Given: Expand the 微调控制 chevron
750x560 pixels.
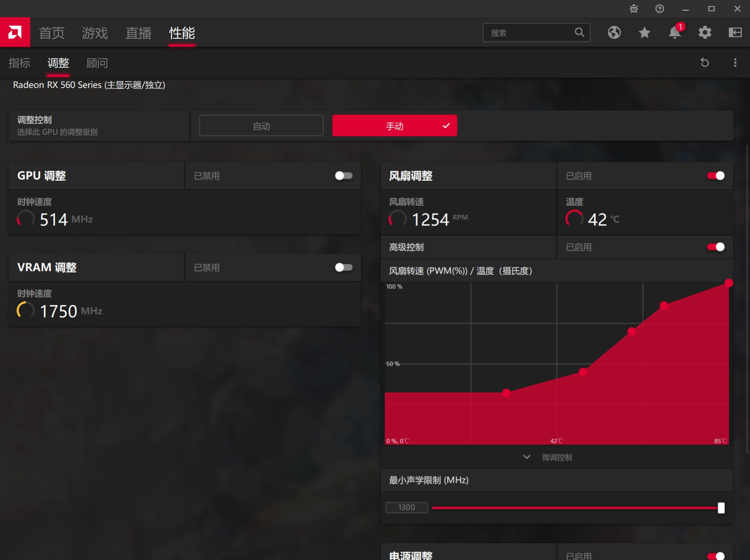Looking at the screenshot, I should [527, 457].
